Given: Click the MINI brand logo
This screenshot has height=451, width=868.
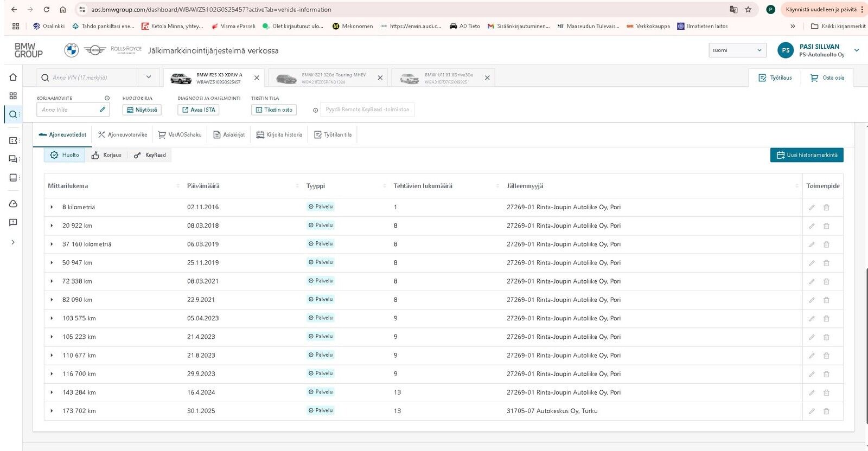Looking at the screenshot, I should click(x=95, y=50).
